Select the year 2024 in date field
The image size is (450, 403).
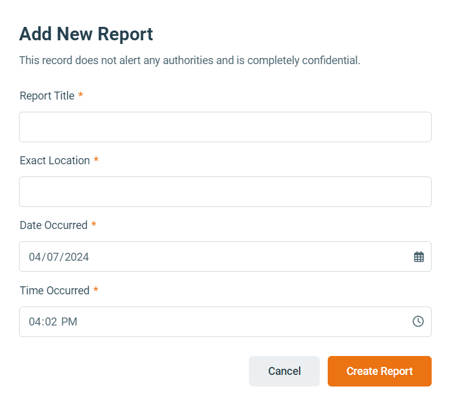point(77,257)
